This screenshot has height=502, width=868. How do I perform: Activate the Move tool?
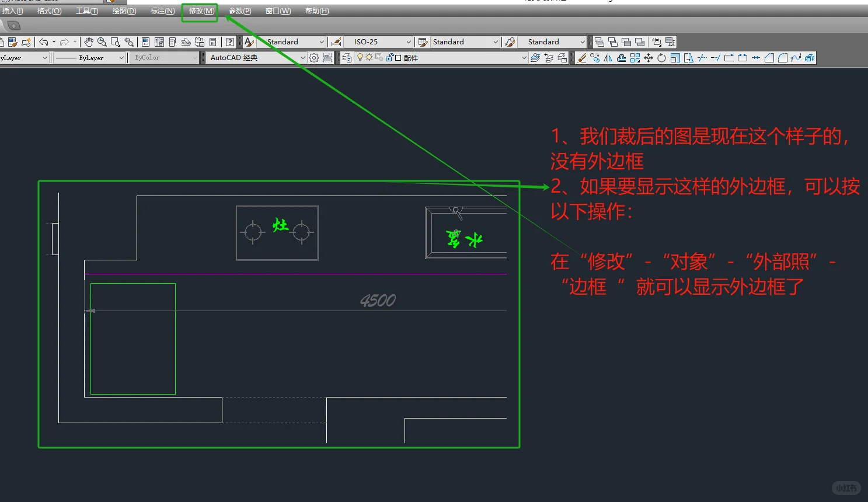[x=648, y=57]
